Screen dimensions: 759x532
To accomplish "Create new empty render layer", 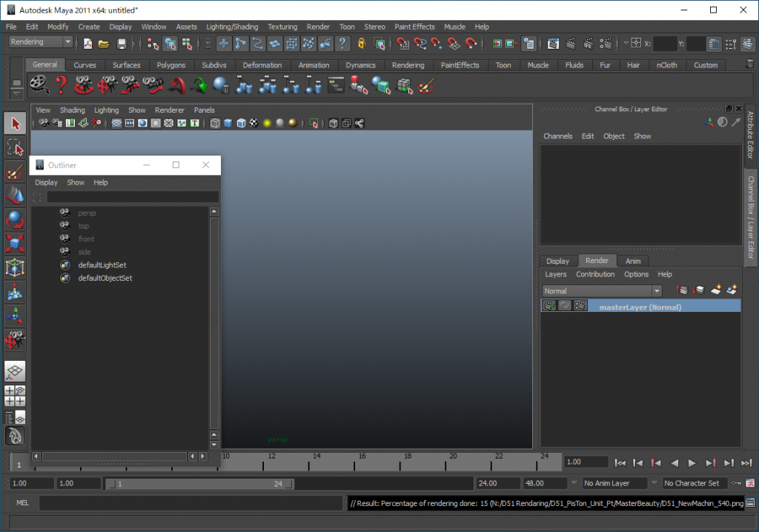I will [x=716, y=290].
